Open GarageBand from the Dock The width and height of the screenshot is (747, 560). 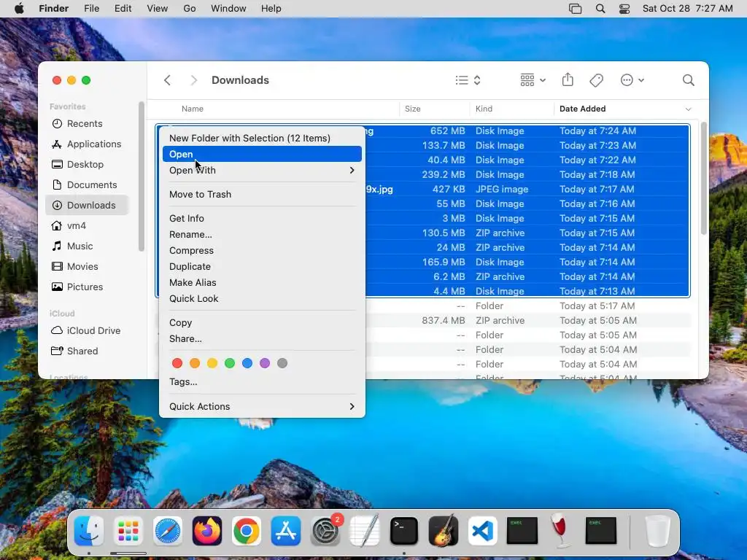[x=444, y=530]
